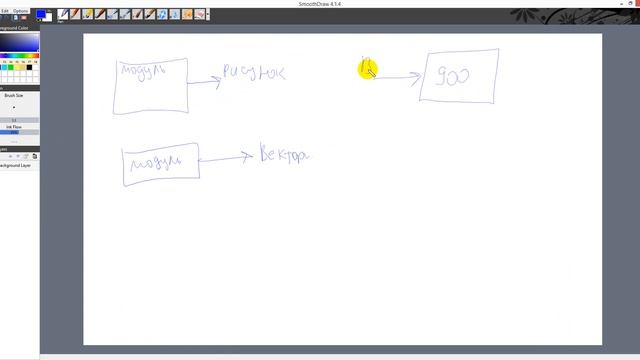Pick the blue foreground color swatch
Screen dimensions: 640x360
40,14
